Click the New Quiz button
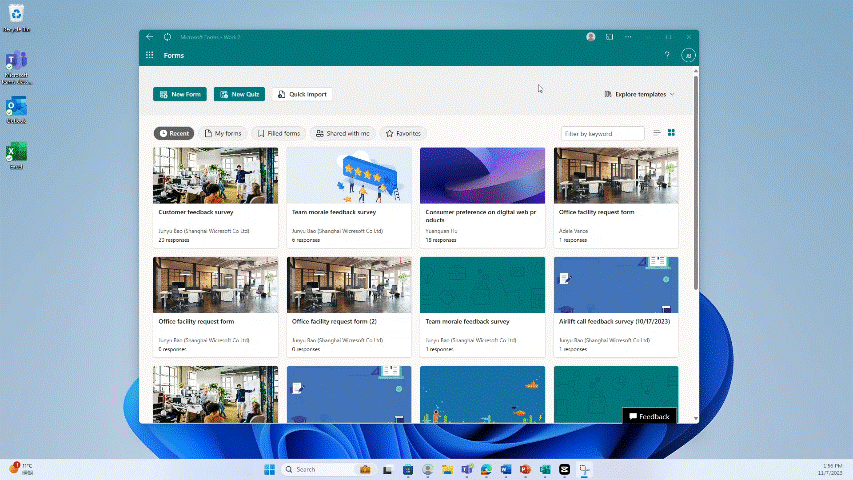The image size is (853, 480). pyautogui.click(x=239, y=94)
